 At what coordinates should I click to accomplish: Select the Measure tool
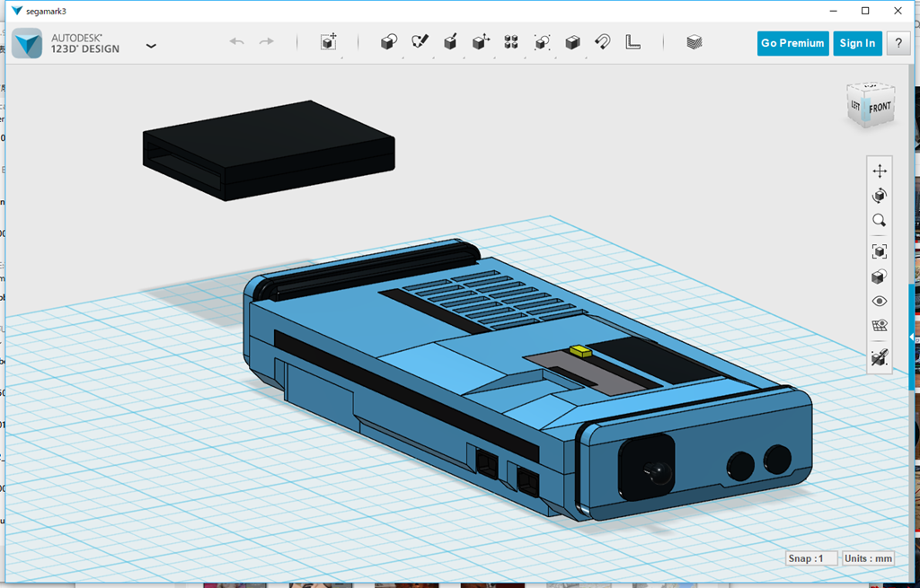click(x=632, y=41)
